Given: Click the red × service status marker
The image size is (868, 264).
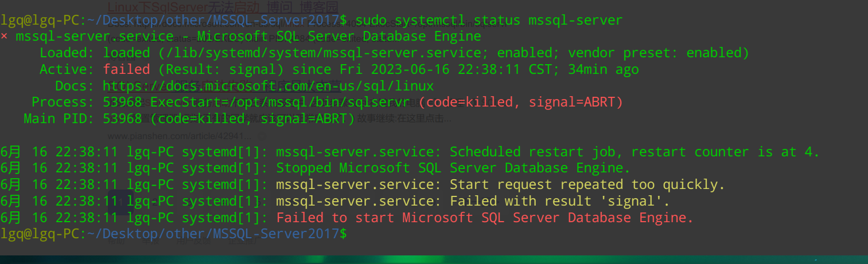Looking at the screenshot, I should click(4, 37).
